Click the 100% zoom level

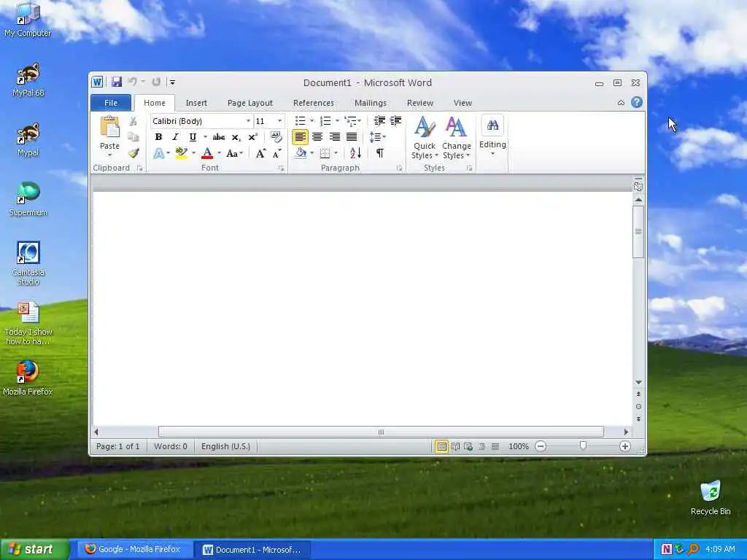tap(519, 446)
